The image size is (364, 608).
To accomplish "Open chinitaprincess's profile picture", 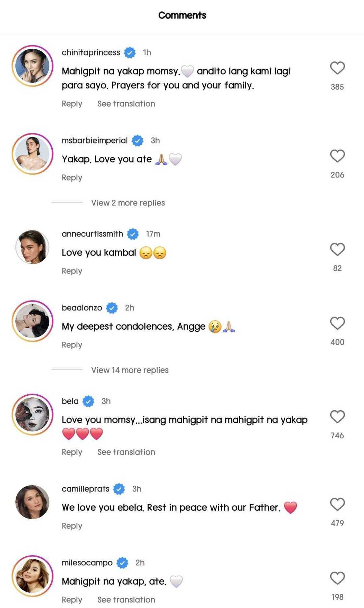I will click(32, 66).
